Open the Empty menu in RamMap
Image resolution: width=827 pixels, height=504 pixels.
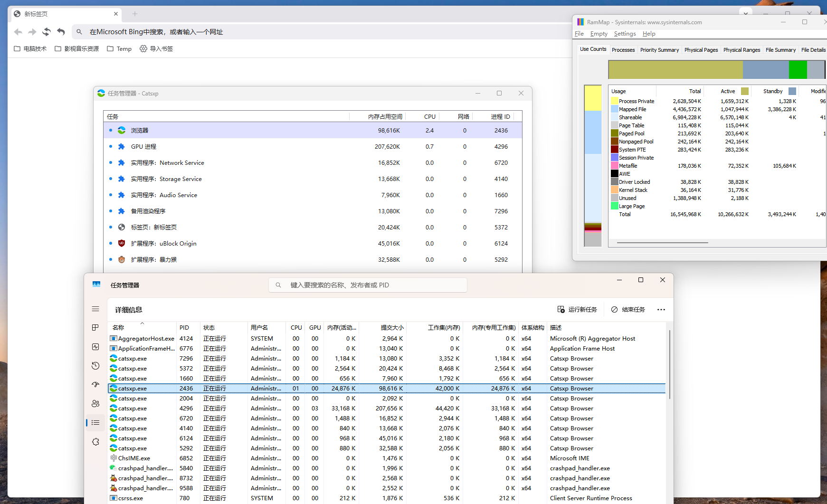point(599,34)
